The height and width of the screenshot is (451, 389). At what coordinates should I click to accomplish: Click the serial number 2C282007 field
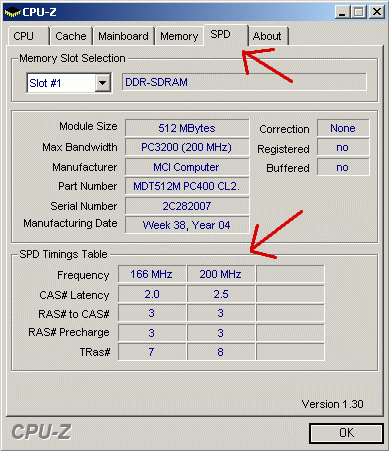point(187,206)
